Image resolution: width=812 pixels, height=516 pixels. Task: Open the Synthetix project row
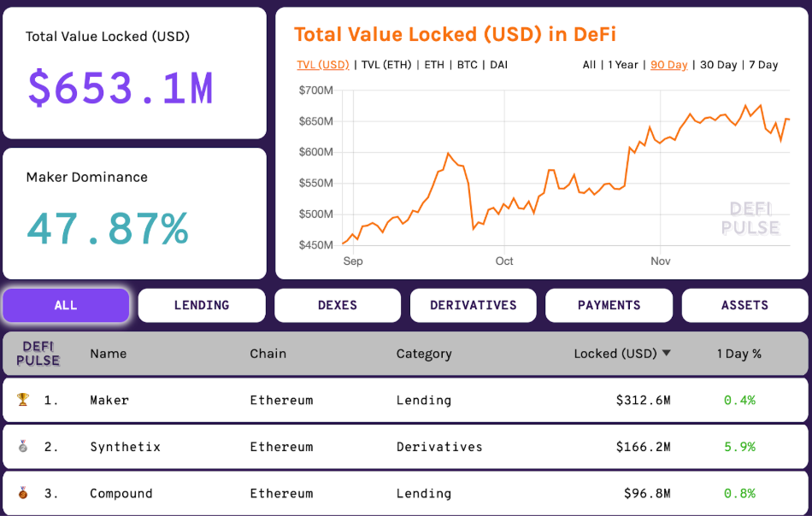pyautogui.click(x=405, y=447)
